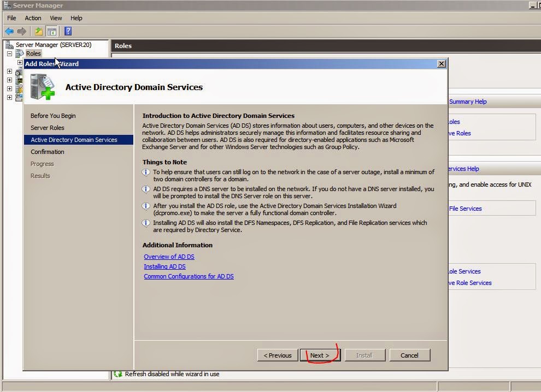Click the Forward arrow toolbar icon
Viewport: 541px width, 392px height.
[22, 31]
